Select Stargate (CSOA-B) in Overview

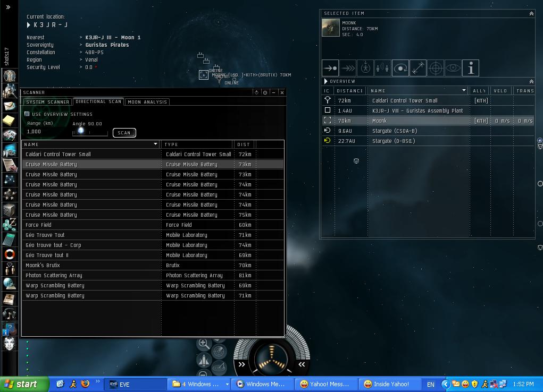coord(428,131)
